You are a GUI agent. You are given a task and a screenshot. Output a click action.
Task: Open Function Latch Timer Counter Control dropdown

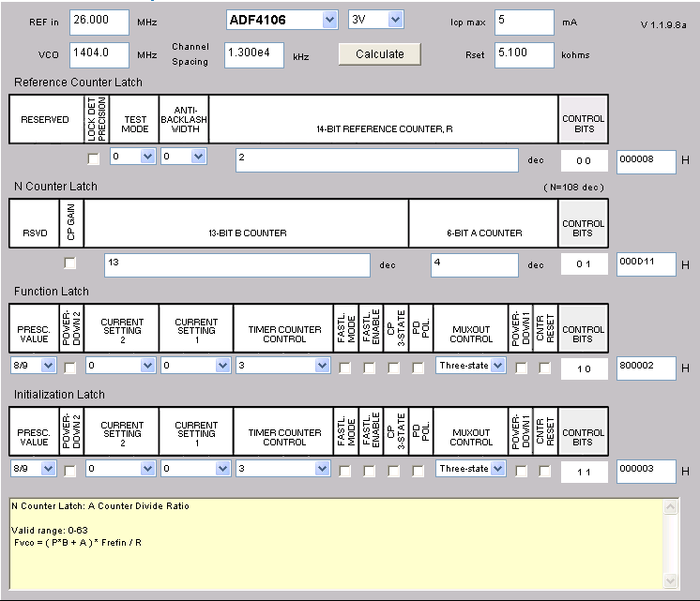click(283, 366)
